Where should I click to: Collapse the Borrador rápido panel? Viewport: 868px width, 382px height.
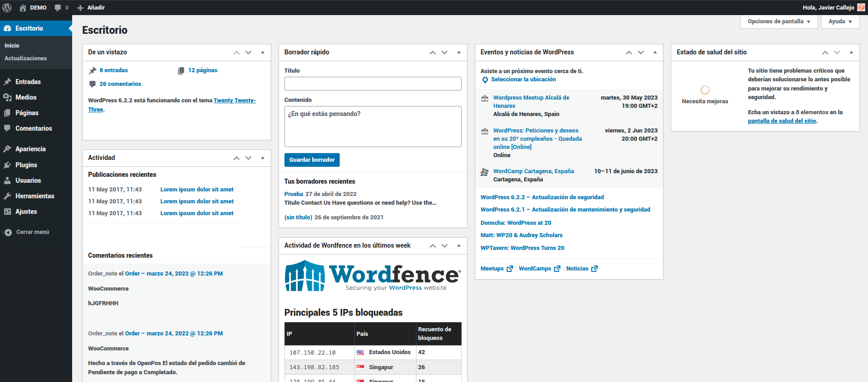(459, 53)
